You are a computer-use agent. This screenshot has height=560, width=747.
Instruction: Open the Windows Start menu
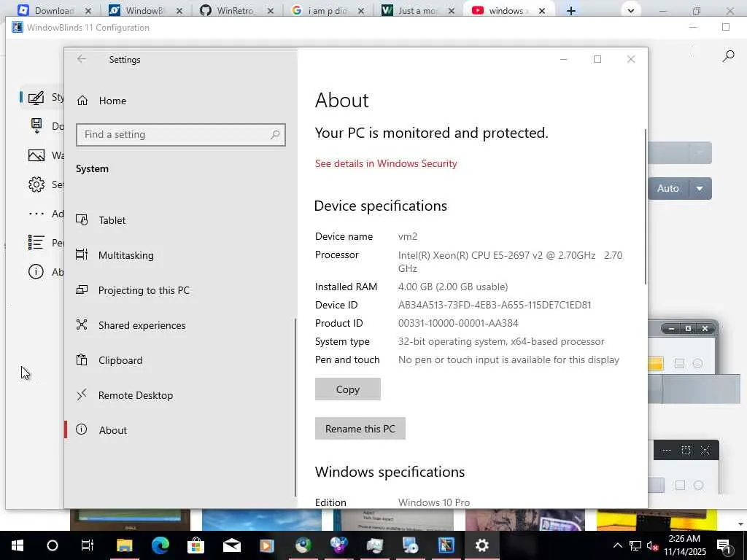click(18, 545)
